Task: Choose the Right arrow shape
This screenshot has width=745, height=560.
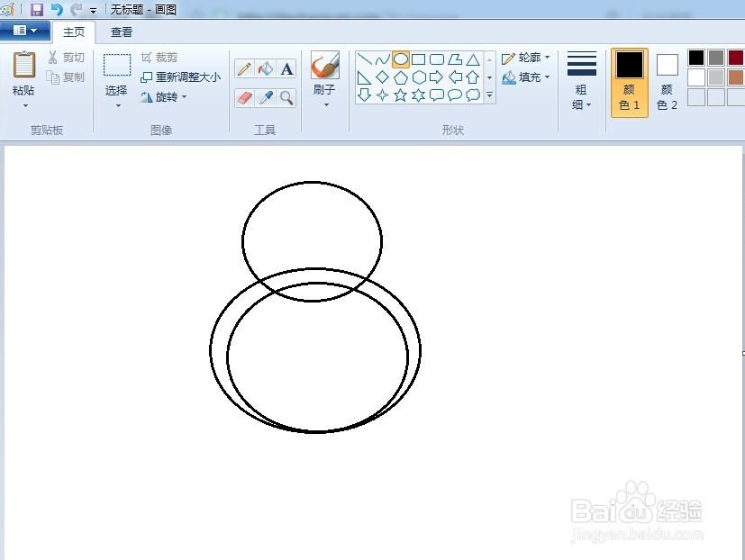Action: (x=437, y=77)
